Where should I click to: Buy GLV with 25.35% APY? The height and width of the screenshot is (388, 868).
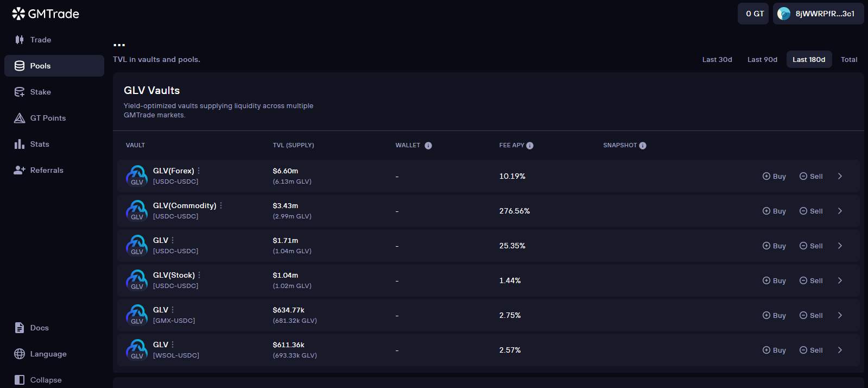(x=774, y=246)
